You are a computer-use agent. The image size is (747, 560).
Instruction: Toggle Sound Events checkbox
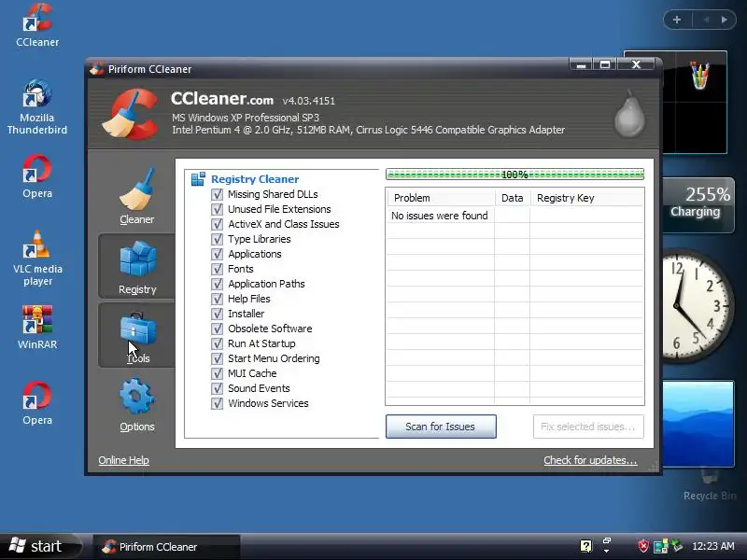click(x=217, y=388)
